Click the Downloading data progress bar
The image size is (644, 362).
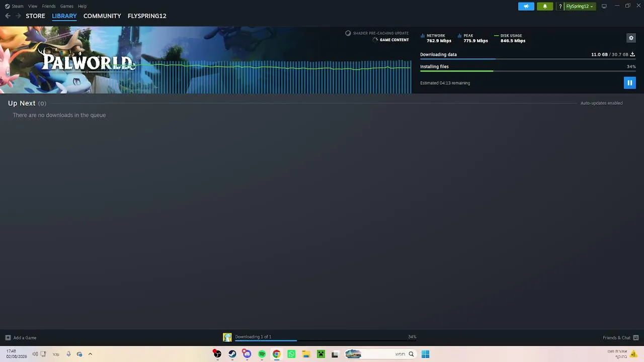[x=528, y=59]
